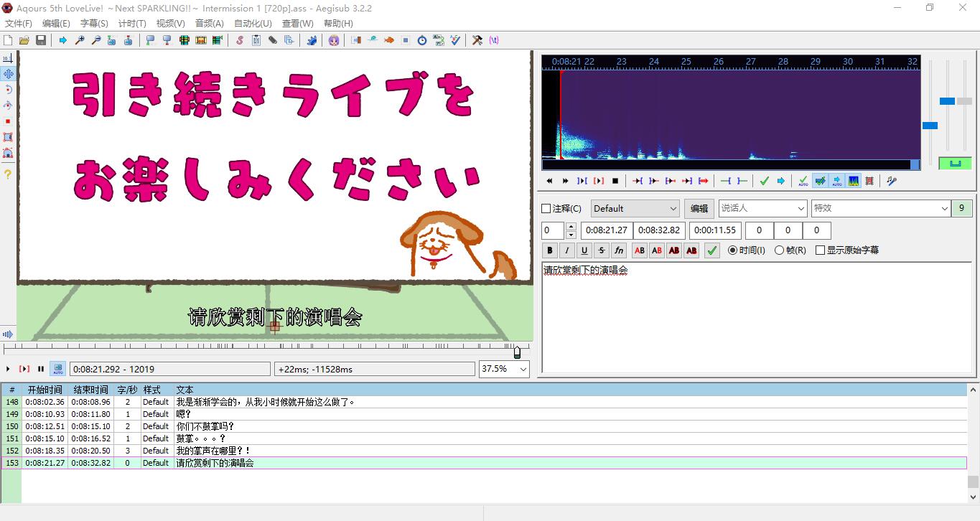Select the 时间(I) time radio button
The width and height of the screenshot is (980, 521).
(747, 250)
